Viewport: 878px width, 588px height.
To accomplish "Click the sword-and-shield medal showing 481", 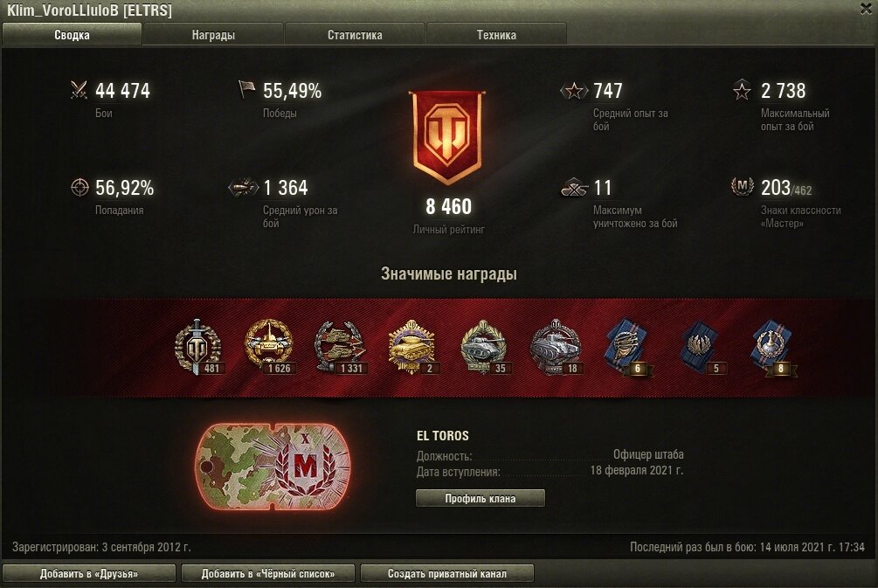I will (x=197, y=347).
